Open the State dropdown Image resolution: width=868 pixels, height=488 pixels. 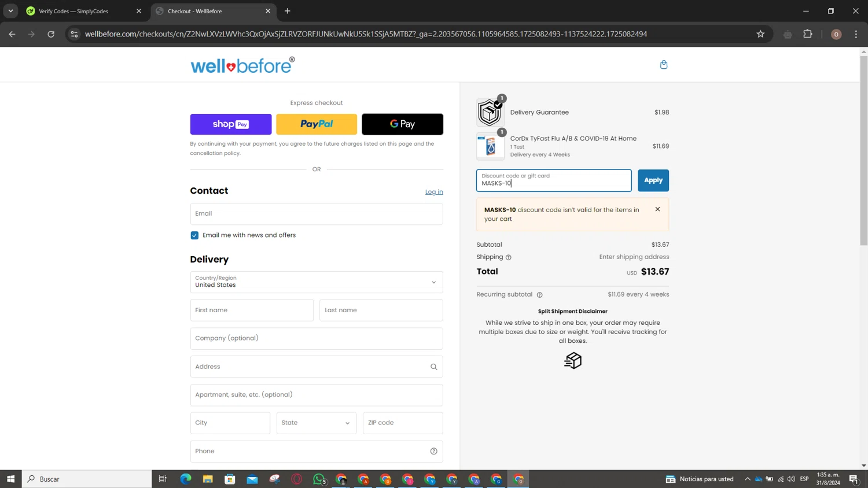tap(317, 423)
